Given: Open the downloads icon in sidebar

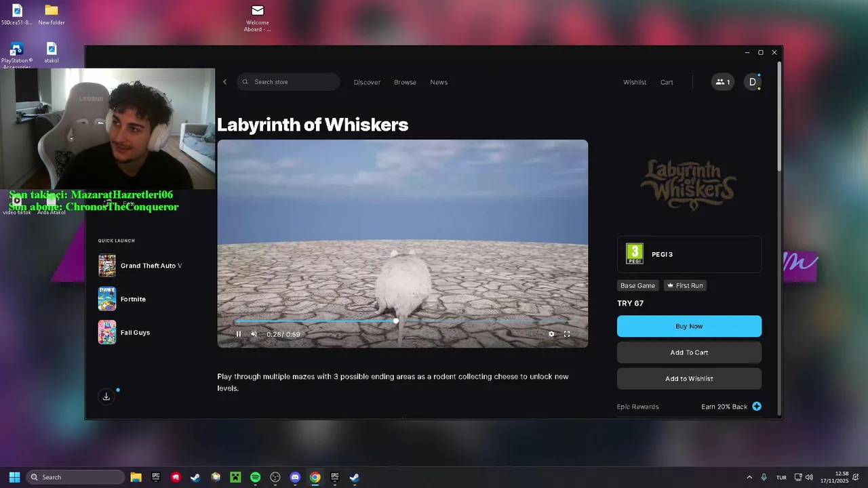Looking at the screenshot, I should (x=106, y=396).
